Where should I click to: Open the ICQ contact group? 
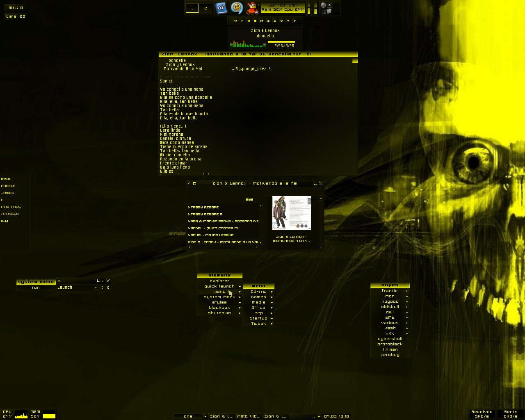pyautogui.click(x=5, y=221)
